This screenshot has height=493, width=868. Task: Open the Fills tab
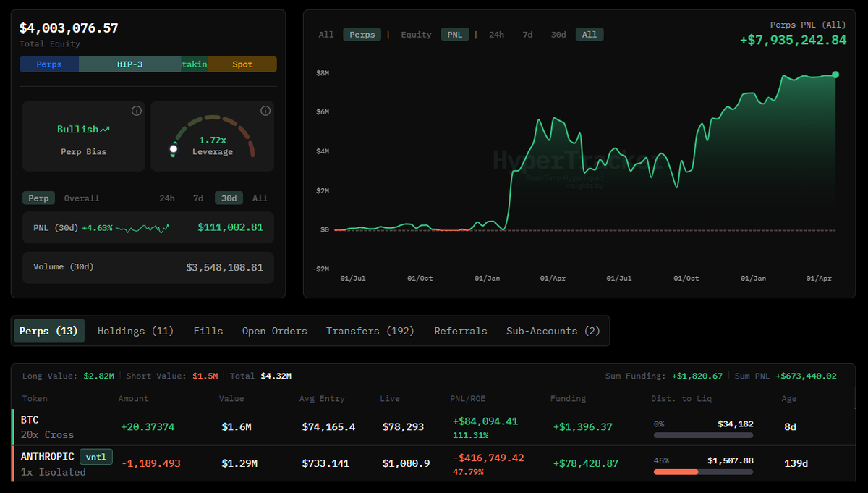pyautogui.click(x=208, y=331)
